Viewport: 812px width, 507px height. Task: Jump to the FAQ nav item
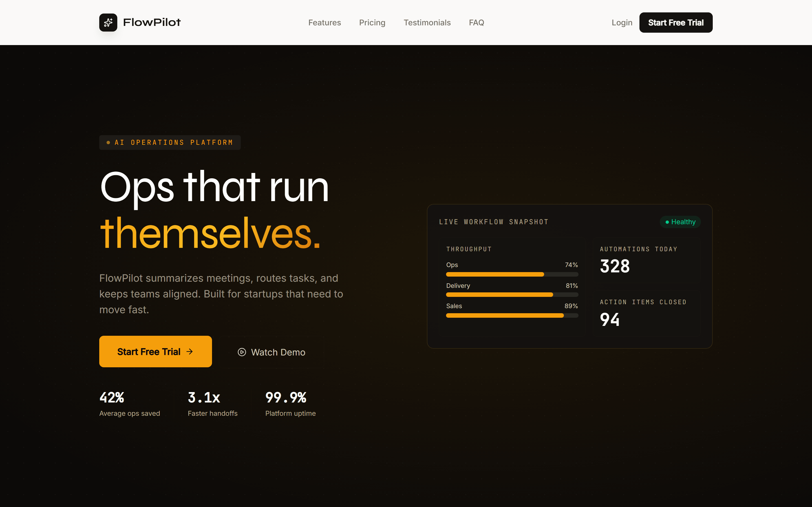(476, 23)
